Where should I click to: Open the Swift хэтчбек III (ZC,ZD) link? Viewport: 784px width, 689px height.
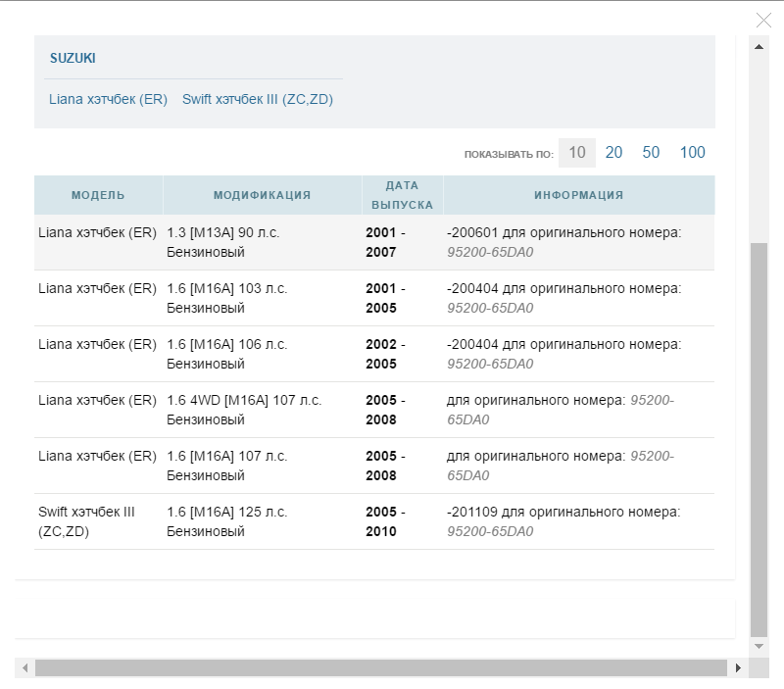pos(258,99)
